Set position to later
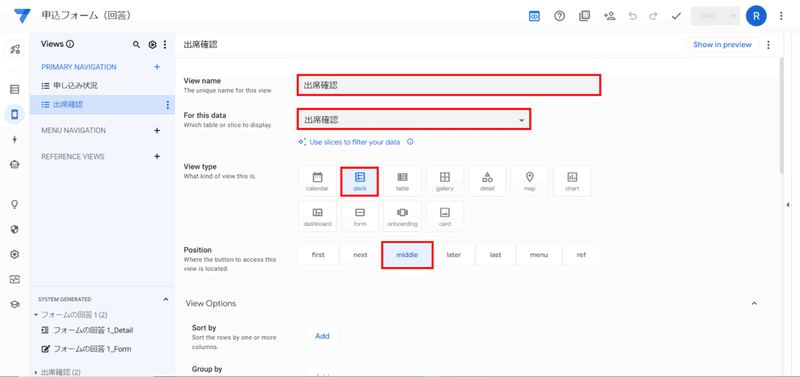This screenshot has width=800, height=377. (454, 255)
